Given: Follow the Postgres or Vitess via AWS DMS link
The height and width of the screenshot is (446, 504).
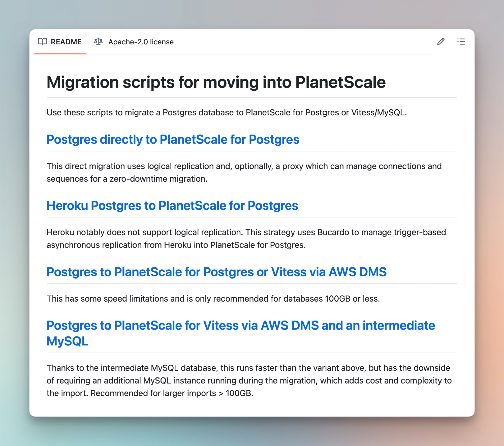Looking at the screenshot, I should (216, 272).
